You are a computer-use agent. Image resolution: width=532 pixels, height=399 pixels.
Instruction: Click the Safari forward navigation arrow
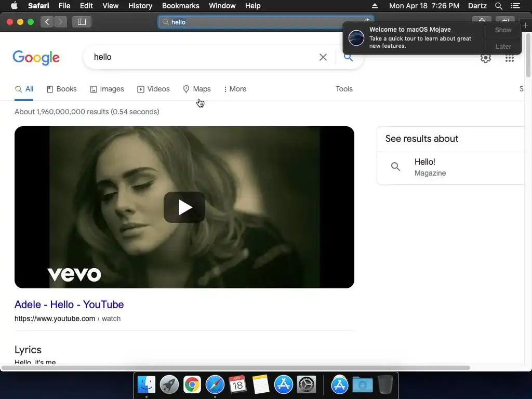coord(60,22)
